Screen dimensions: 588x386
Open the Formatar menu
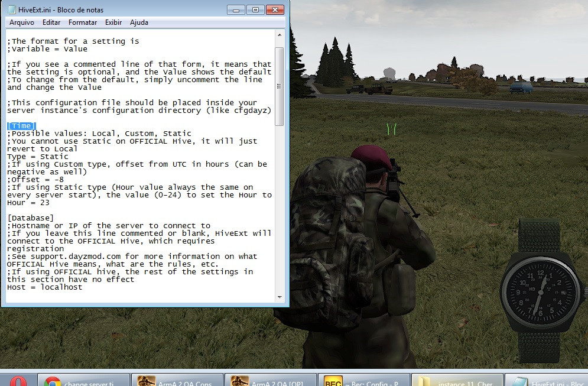tap(83, 22)
